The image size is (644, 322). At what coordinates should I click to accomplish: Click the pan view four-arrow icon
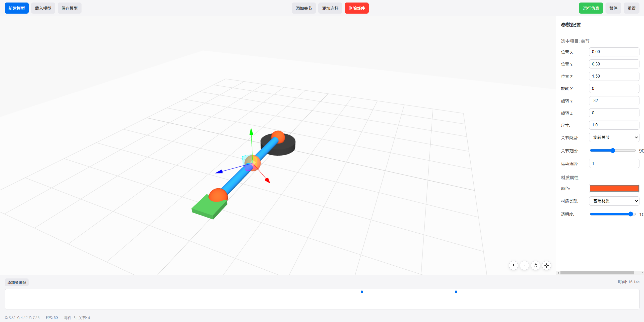[547, 265]
